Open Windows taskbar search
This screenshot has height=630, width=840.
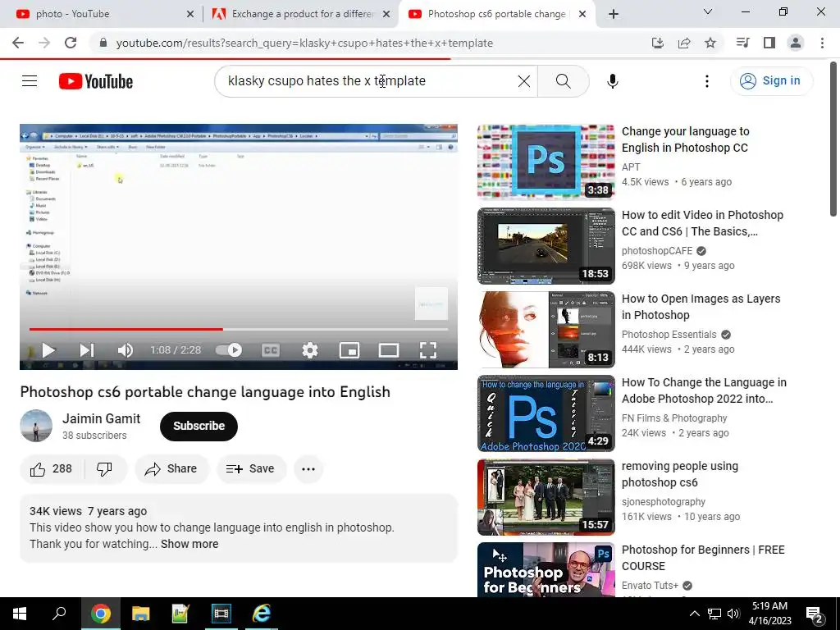(x=59, y=614)
